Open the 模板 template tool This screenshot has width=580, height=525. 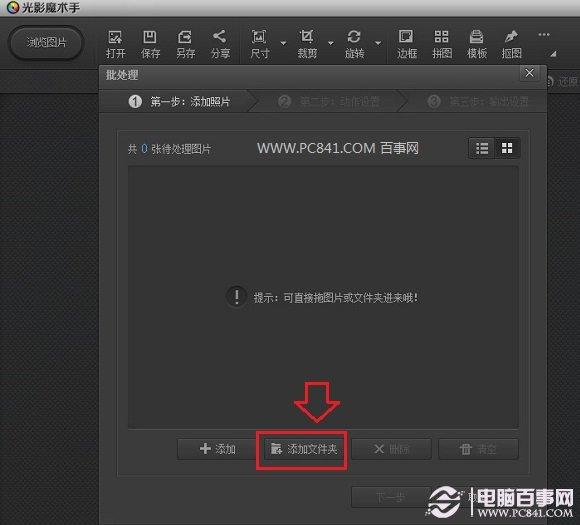click(477, 44)
